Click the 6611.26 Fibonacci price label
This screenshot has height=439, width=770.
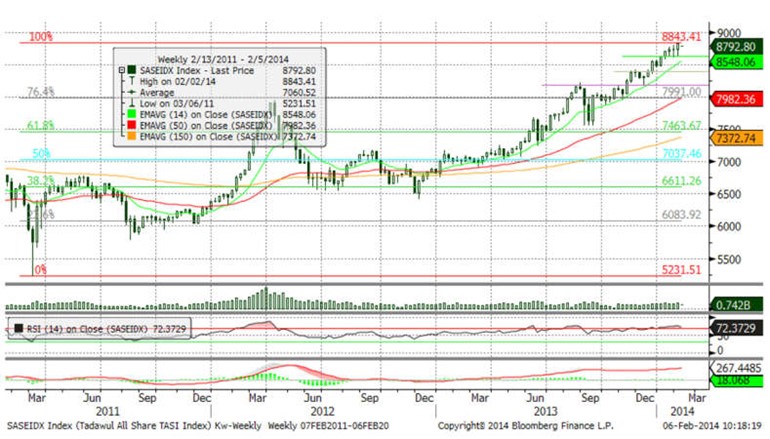coord(681,181)
